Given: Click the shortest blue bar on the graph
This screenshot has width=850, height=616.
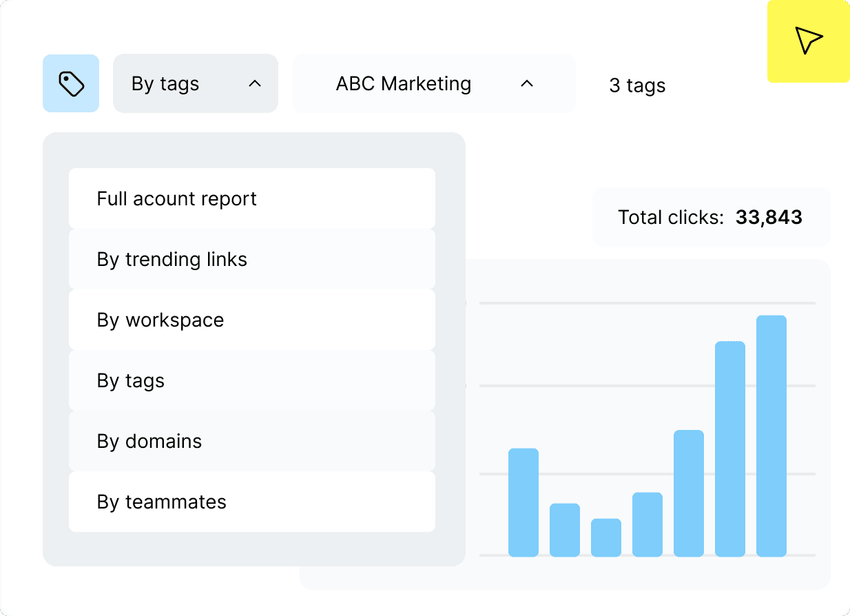Looking at the screenshot, I should (x=605, y=537).
